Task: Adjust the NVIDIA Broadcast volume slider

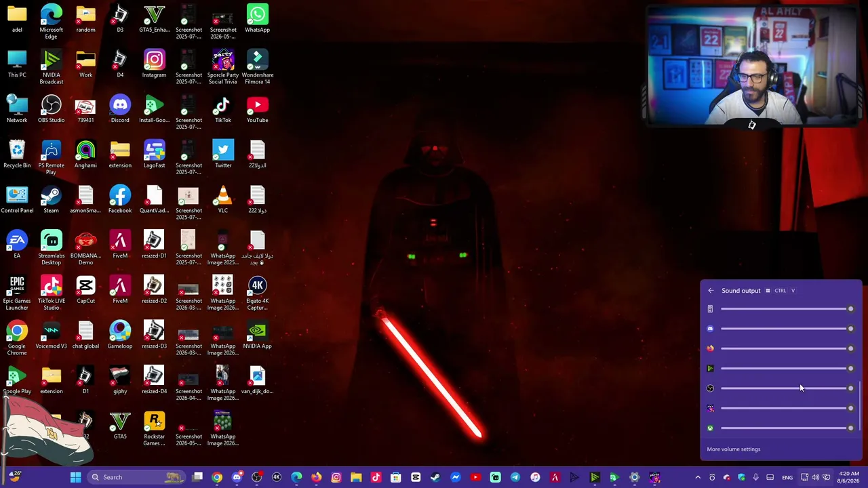Action: (x=787, y=369)
